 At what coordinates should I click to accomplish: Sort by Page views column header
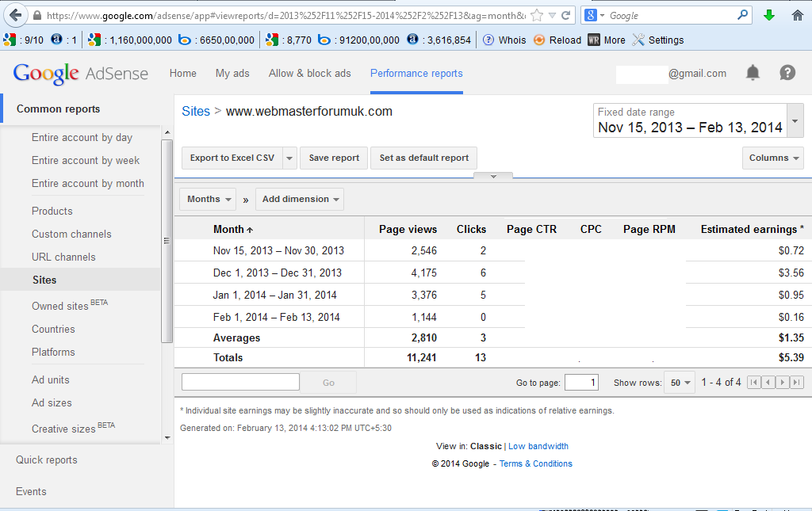pyautogui.click(x=408, y=229)
